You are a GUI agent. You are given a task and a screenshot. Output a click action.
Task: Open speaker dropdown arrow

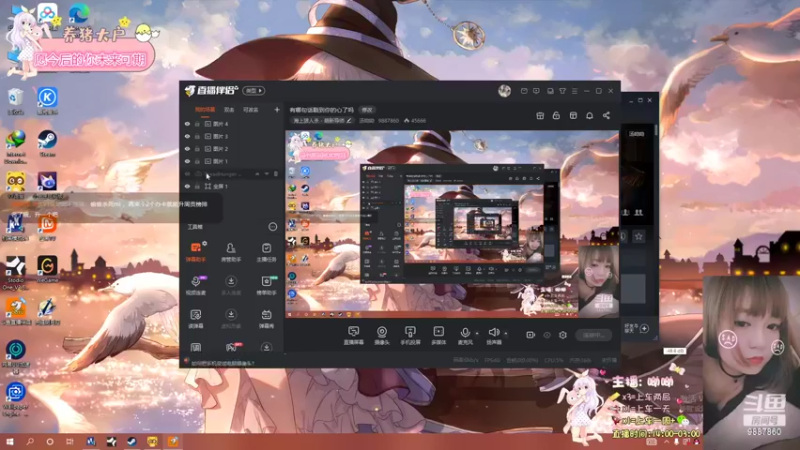[x=506, y=334]
